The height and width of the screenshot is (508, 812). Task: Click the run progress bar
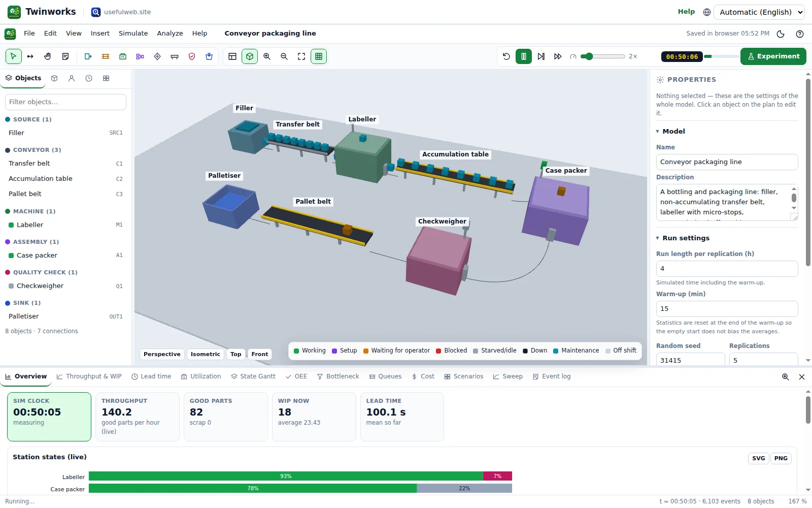tap(721, 56)
